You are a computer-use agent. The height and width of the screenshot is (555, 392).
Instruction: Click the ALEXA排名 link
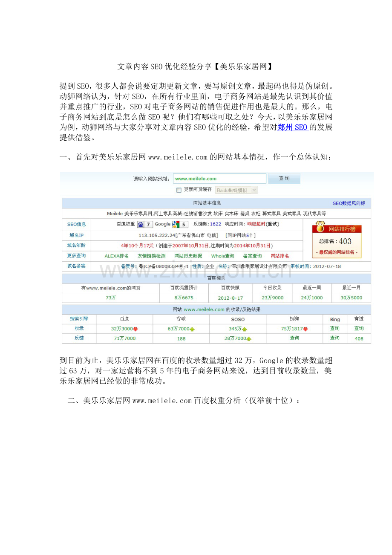[117, 256]
